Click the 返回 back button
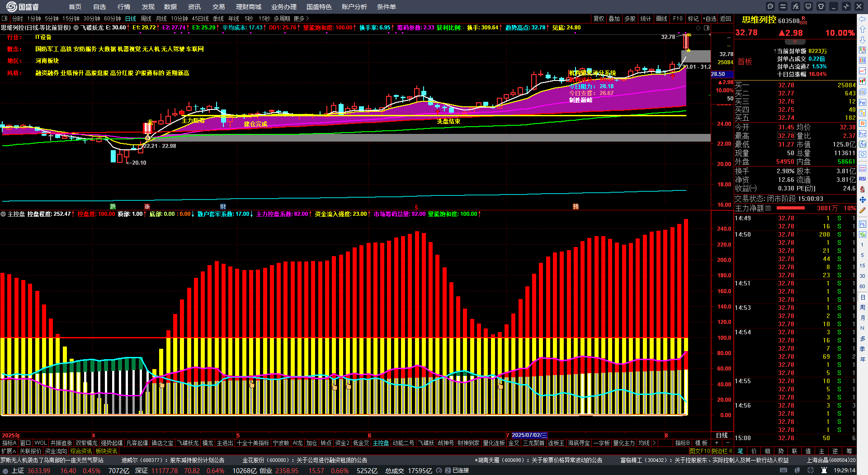This screenshot has width=868, height=475. click(x=725, y=19)
